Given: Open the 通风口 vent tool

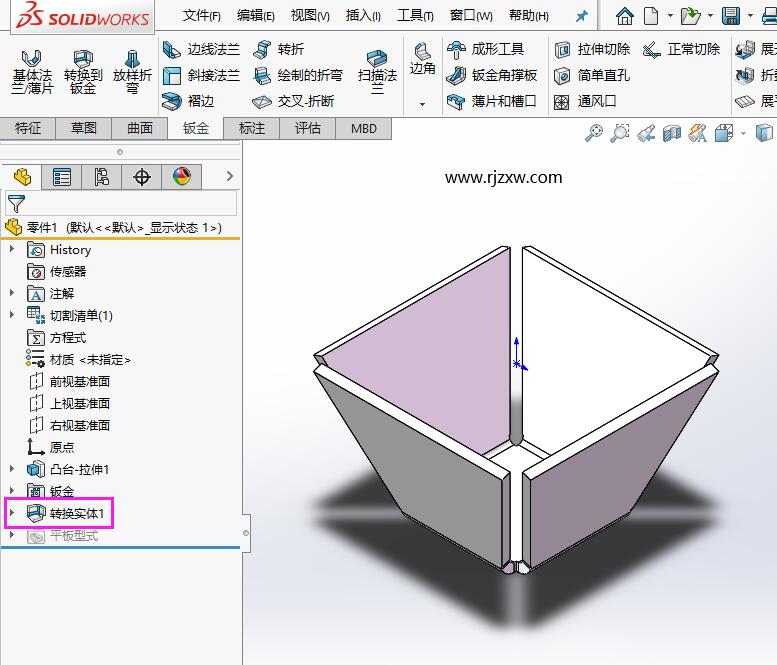Looking at the screenshot, I should click(585, 101).
